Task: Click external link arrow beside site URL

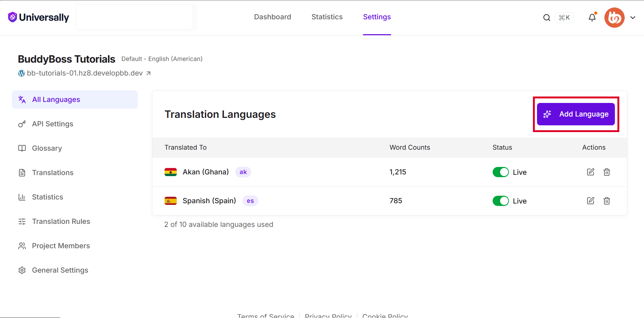Action: point(148,73)
